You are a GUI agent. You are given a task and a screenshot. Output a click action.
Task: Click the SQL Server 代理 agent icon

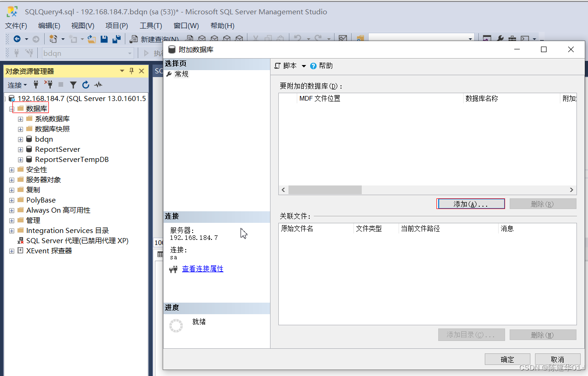pos(21,241)
